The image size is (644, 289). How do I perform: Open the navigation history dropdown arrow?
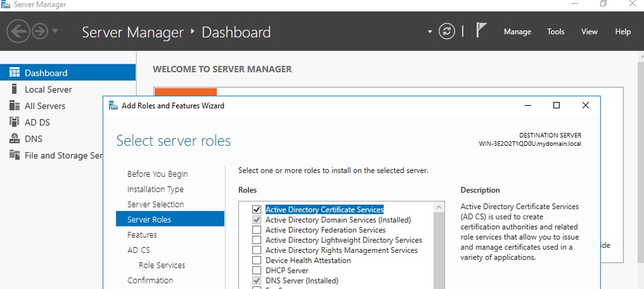point(55,31)
